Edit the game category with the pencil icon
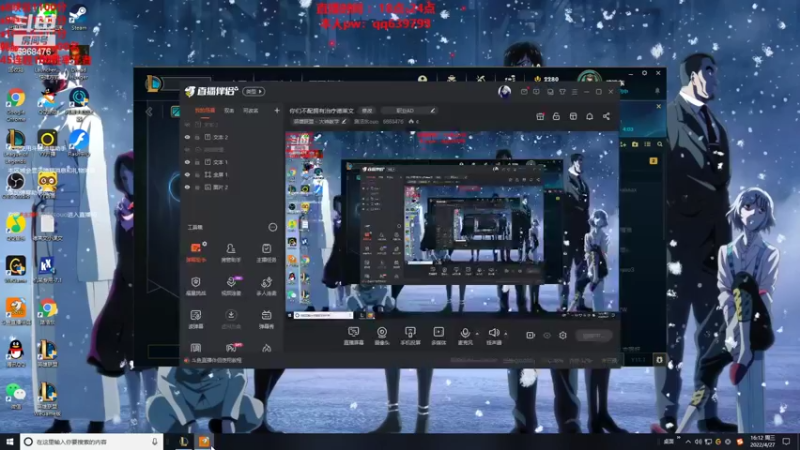Image resolution: width=800 pixels, height=450 pixels. click(344, 121)
